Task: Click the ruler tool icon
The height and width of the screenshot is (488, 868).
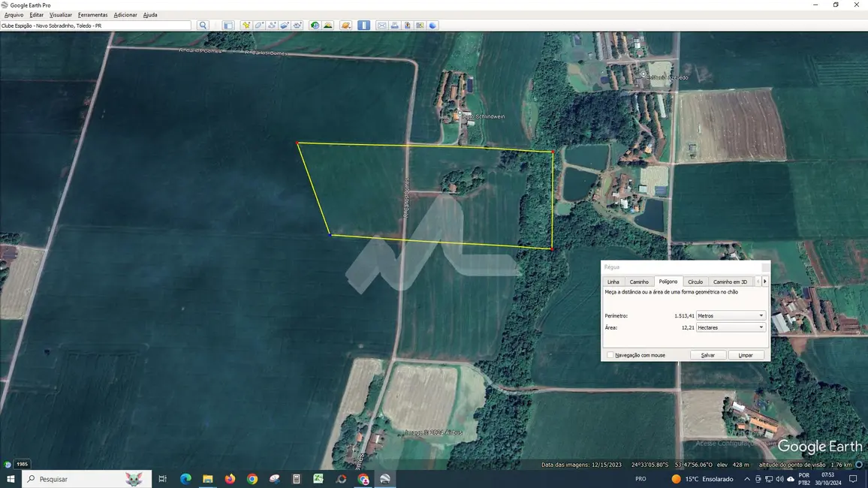Action: [363, 26]
